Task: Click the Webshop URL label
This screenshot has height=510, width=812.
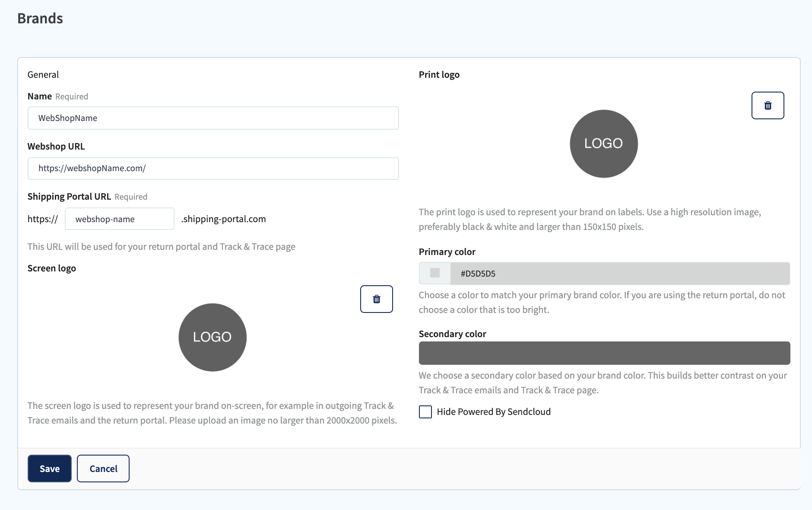Action: coord(56,146)
